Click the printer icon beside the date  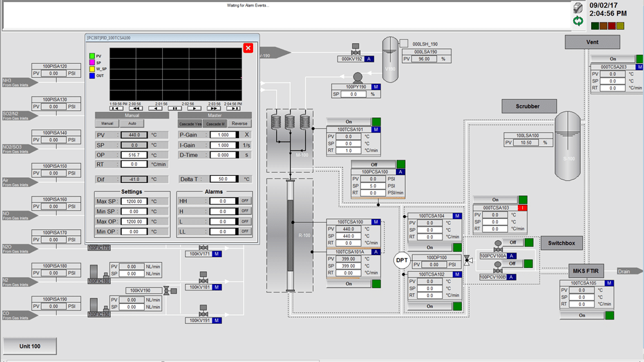pos(578,8)
